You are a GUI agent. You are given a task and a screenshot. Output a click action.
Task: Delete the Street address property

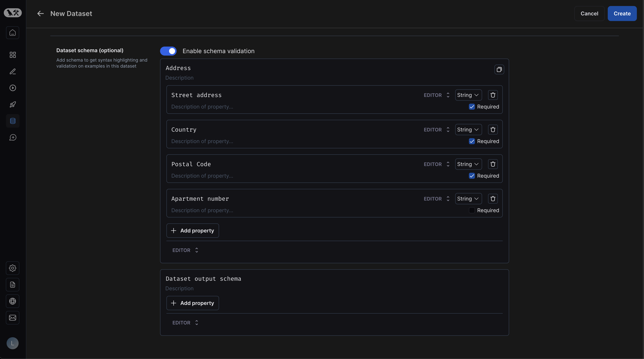493,95
